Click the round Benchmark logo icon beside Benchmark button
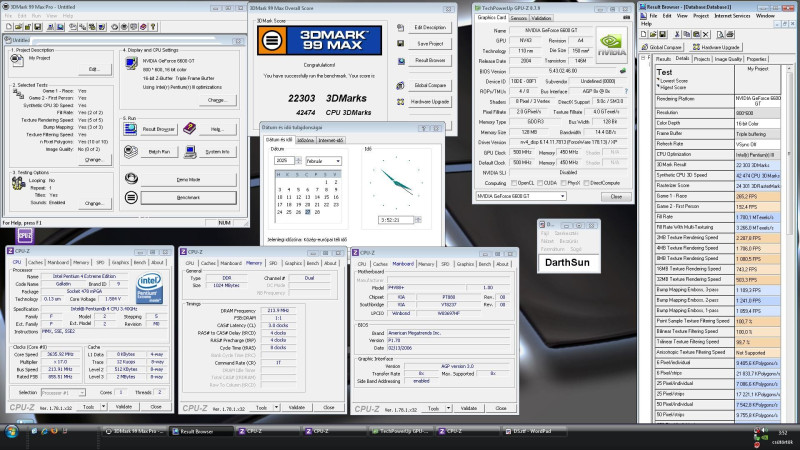800x450 pixels. tap(131, 197)
